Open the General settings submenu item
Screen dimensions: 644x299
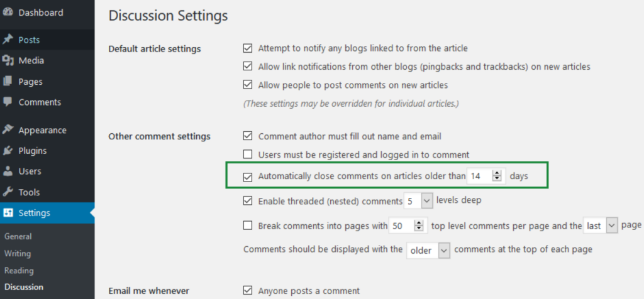18,237
